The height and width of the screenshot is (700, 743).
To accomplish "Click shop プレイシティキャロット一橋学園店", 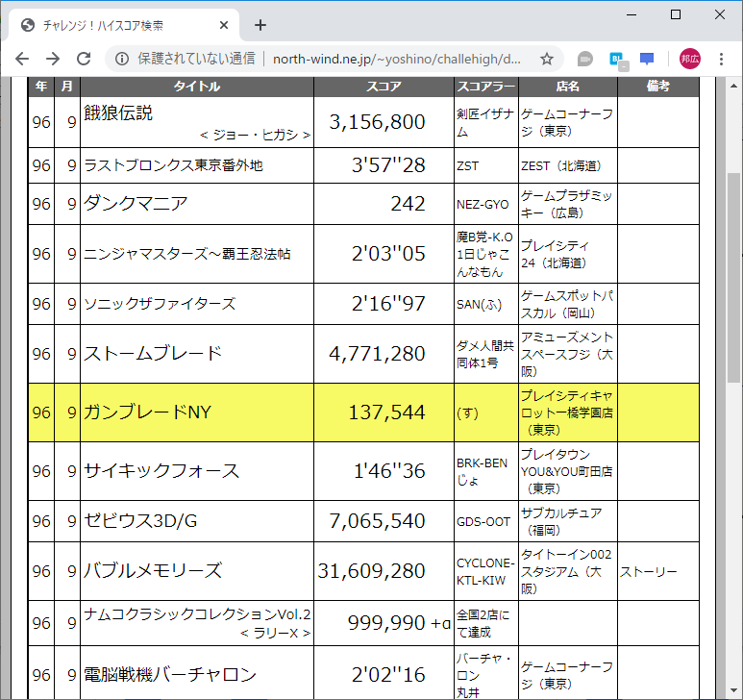I will point(567,412).
